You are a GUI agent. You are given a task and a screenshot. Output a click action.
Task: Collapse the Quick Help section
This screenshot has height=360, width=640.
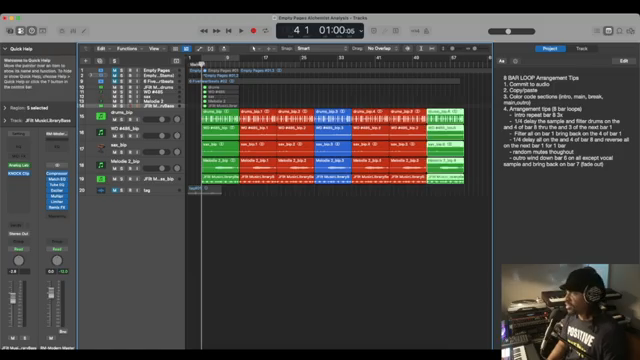pyautogui.click(x=5, y=49)
